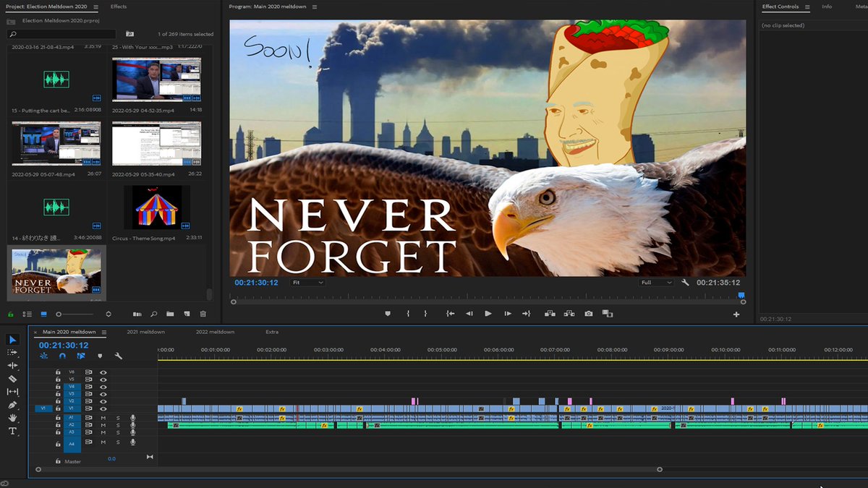Hide track V1 with eye icon
868x488 pixels.
103,408
